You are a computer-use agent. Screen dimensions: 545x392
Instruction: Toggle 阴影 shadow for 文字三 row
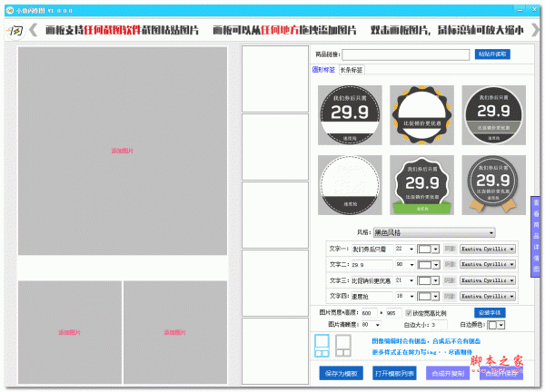click(450, 280)
